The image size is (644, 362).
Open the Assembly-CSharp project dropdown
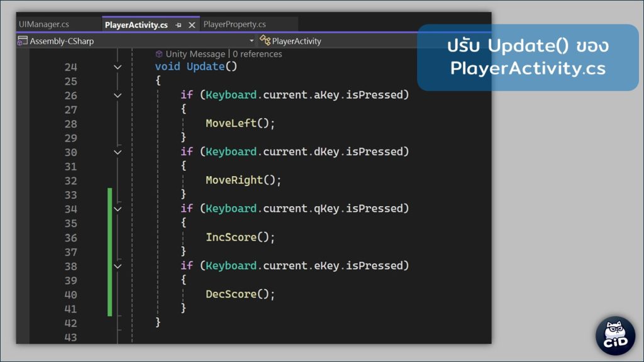(x=252, y=41)
